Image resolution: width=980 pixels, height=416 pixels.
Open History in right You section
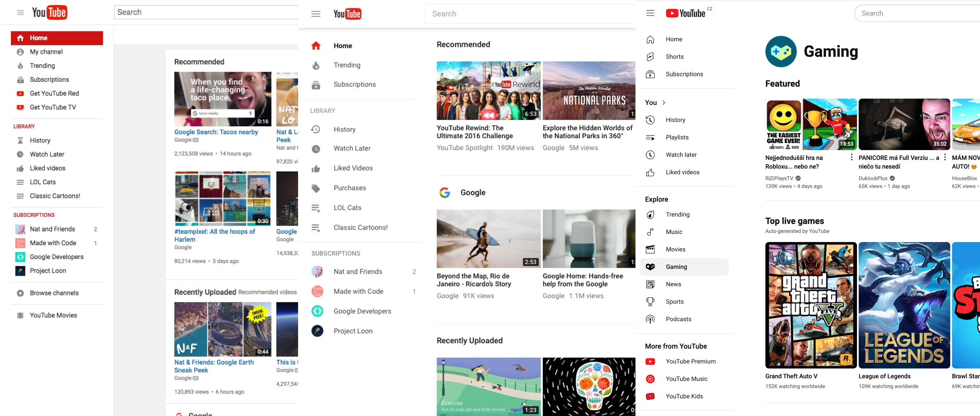point(684,120)
